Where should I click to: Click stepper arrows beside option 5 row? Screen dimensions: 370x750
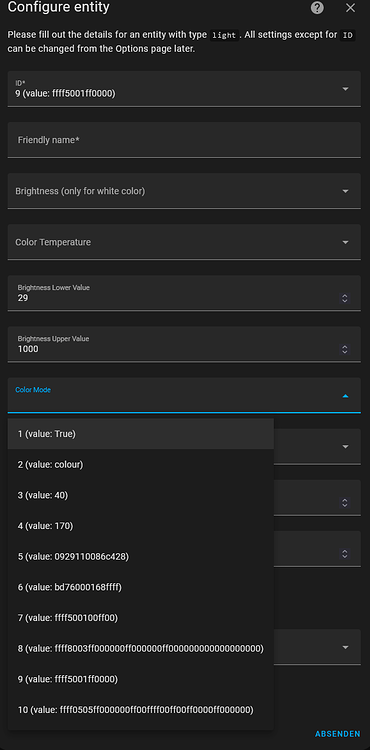[345, 554]
